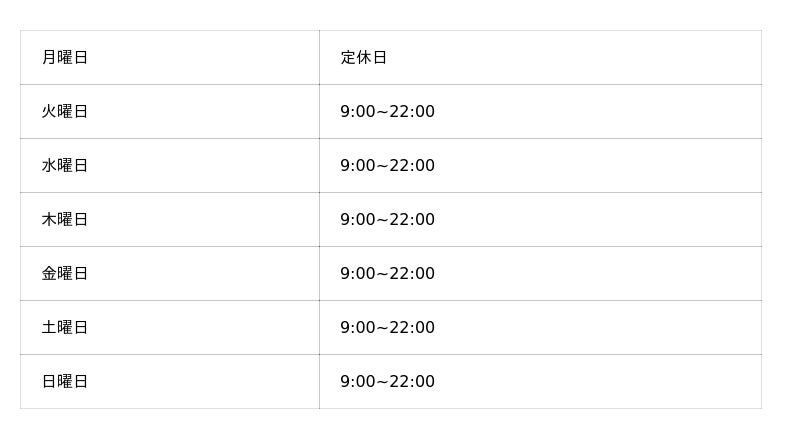Screen dimensions: 800x439
Task: Select the 金曜日 closing time 22:00
Action: 412,274
